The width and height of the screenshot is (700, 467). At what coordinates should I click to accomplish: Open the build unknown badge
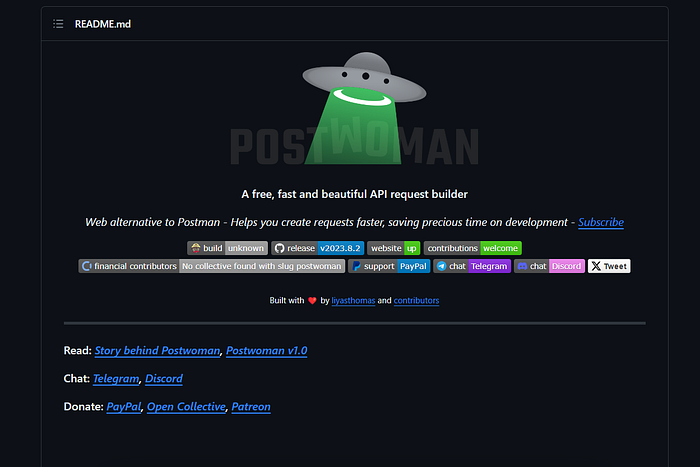click(x=227, y=248)
